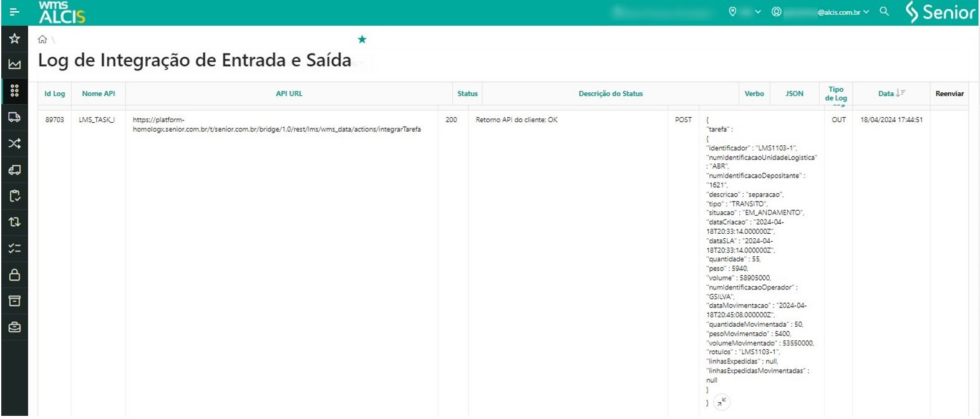Click the Data column header
Image resolution: width=980 pixels, height=419 pixels.
[886, 94]
